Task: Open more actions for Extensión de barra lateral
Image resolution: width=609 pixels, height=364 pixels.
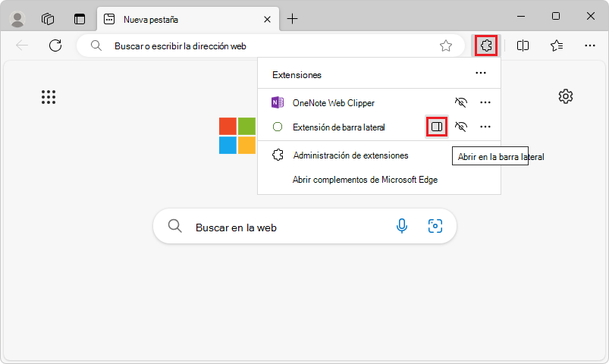Action: point(485,127)
